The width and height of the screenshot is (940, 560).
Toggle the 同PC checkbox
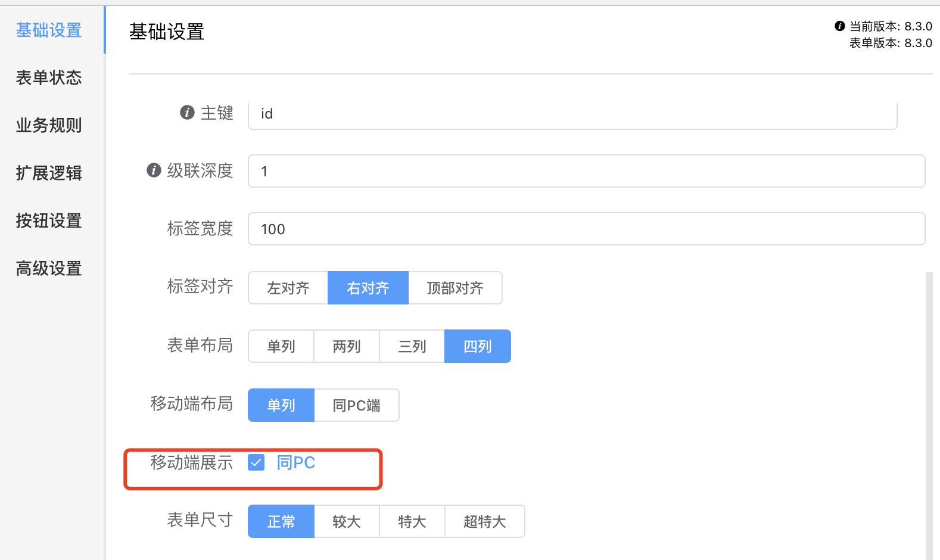(256, 462)
